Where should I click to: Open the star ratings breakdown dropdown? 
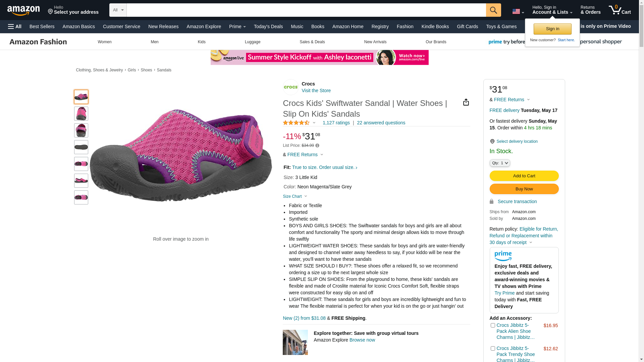click(x=314, y=123)
